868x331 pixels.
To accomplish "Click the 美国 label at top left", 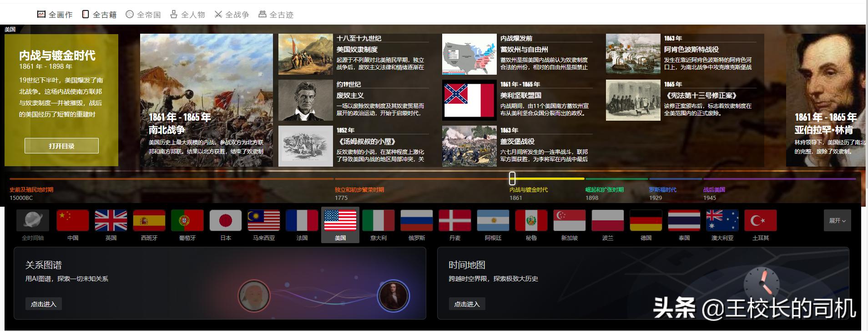I will 10,29.
